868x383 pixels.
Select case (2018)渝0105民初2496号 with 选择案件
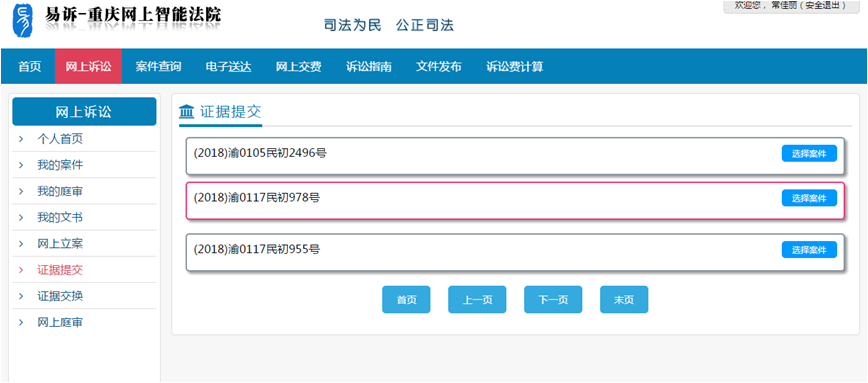pos(809,153)
